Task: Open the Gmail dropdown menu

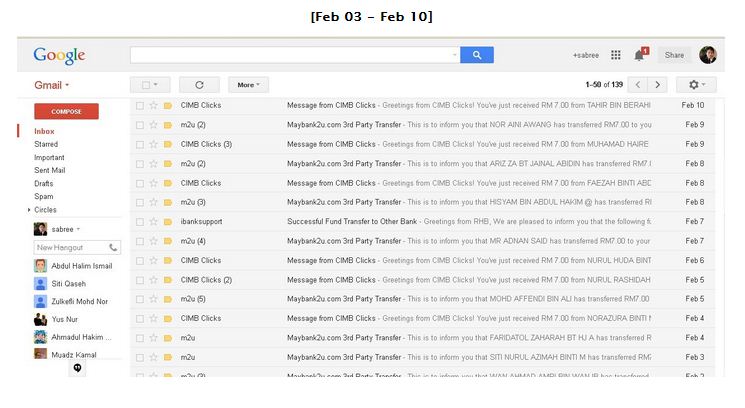Action: 52,85
